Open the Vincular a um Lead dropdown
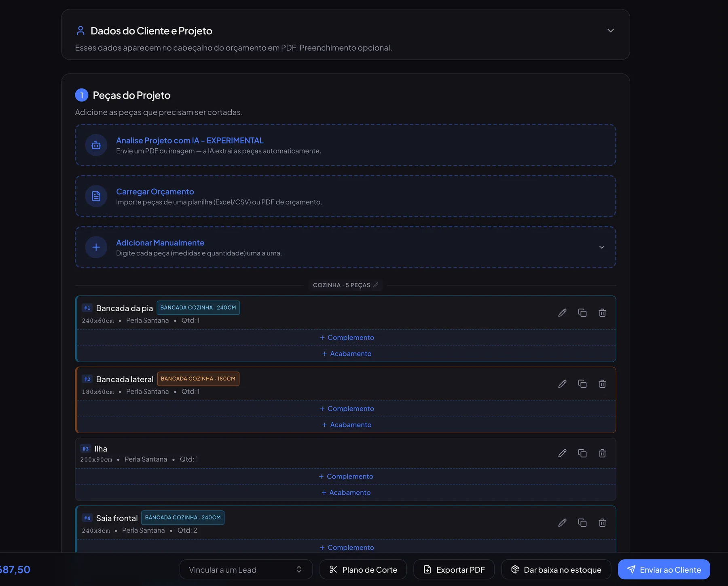This screenshot has width=728, height=586. click(x=246, y=569)
